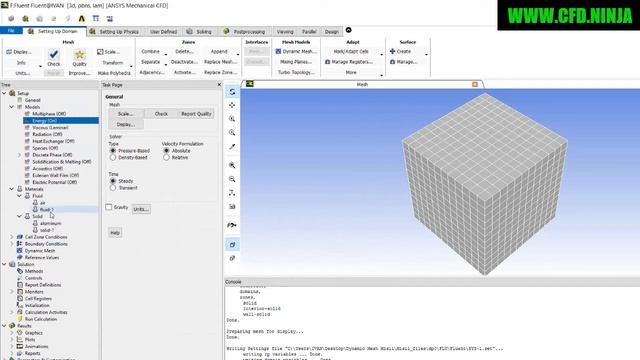Click the highlighted cube projection icon in toolbar

pos(232,245)
